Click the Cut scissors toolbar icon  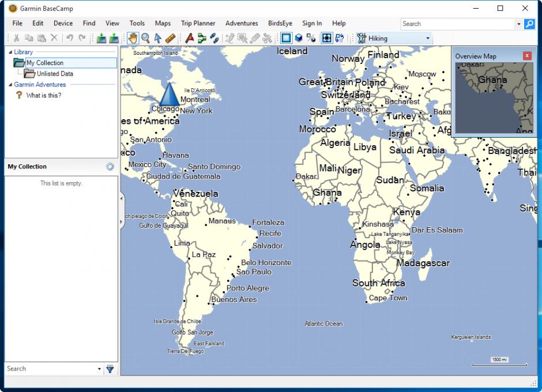pyautogui.click(x=16, y=38)
